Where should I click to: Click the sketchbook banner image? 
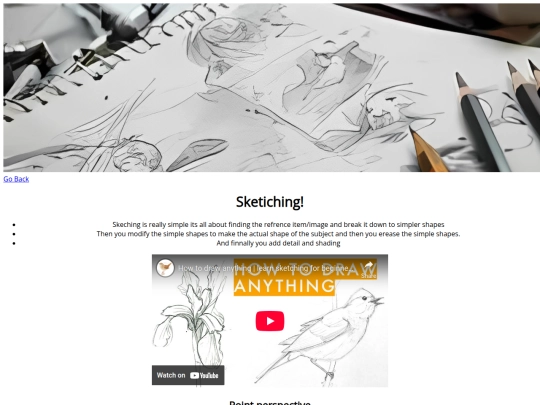pyautogui.click(x=271, y=87)
